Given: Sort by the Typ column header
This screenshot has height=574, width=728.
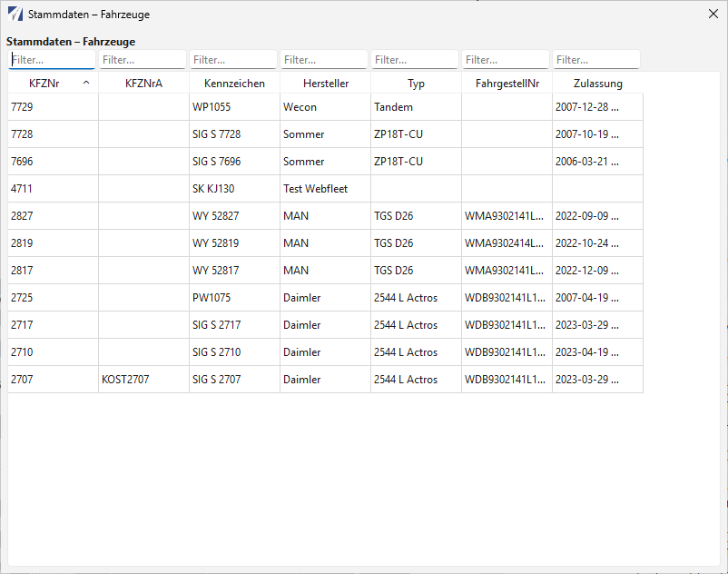Looking at the screenshot, I should [416, 84].
